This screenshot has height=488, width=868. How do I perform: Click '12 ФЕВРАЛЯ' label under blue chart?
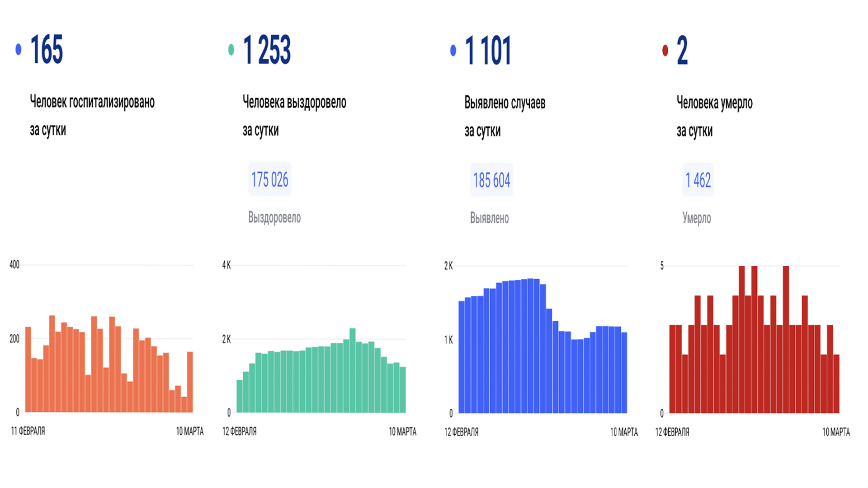(x=462, y=432)
